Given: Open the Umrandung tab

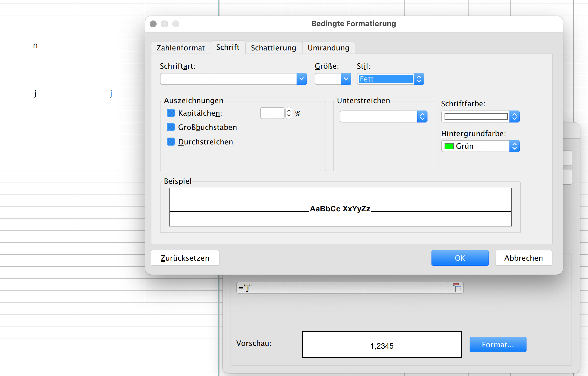Looking at the screenshot, I should [x=328, y=48].
